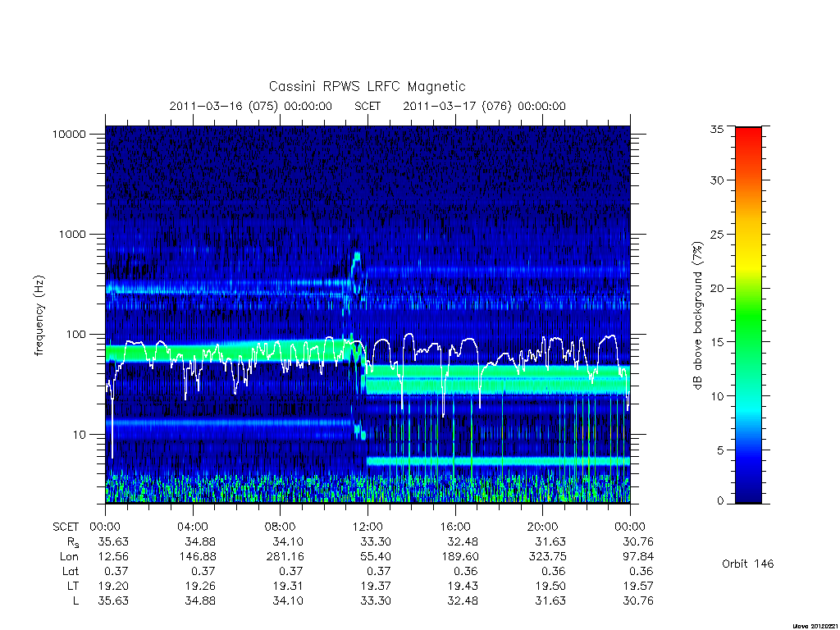
Task: Select start timestamp "2011-03-16 (075) 00:00:00"
Action: (251, 106)
